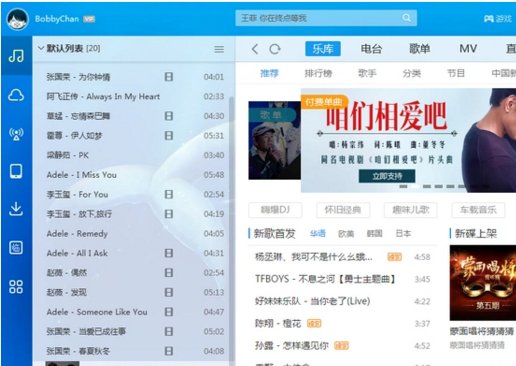516x366 pixels.
Task: Open the local music note sidebar icon
Action: (x=16, y=56)
